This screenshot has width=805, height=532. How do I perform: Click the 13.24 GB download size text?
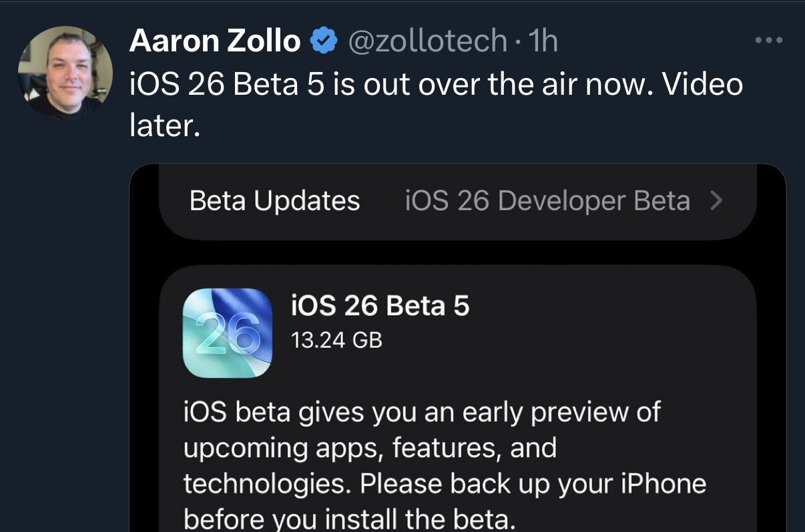[336, 340]
